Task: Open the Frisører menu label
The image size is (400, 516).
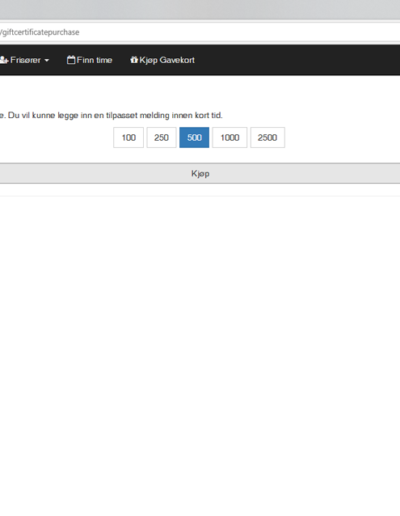Action: pos(25,60)
